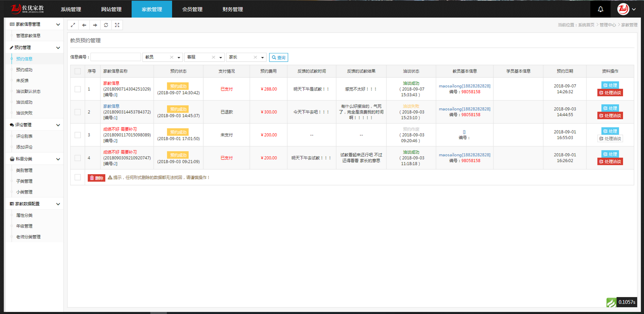Select 洽谈默认状态 in the sidebar

[x=28, y=91]
